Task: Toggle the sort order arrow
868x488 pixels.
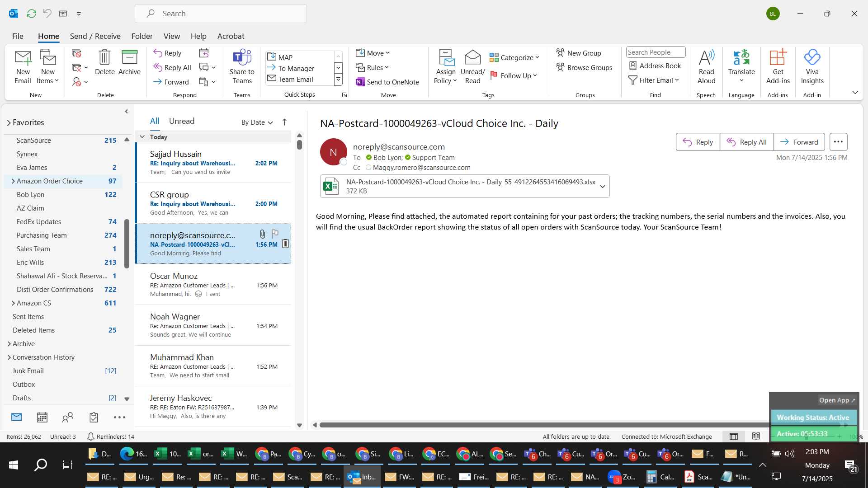Action: pos(284,122)
